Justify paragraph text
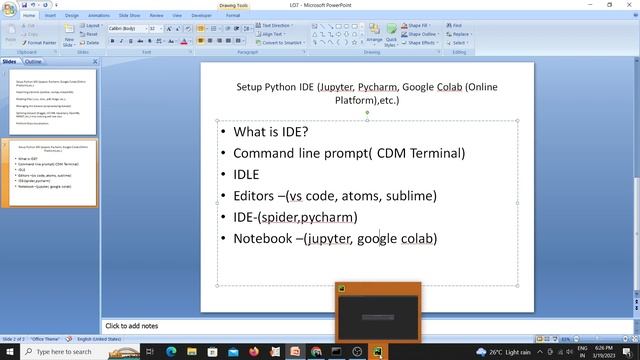 coord(229,41)
